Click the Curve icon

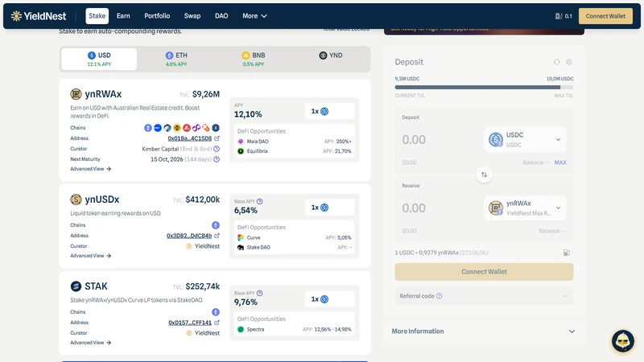point(241,237)
